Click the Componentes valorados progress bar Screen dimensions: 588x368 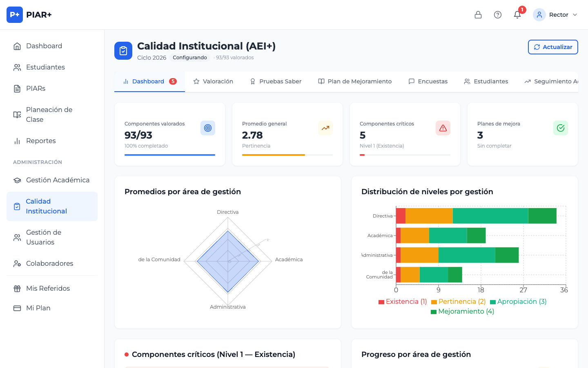[170, 155]
